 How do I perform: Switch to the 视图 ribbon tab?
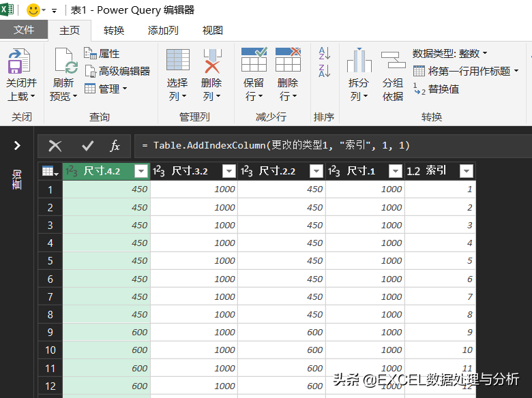coord(213,31)
